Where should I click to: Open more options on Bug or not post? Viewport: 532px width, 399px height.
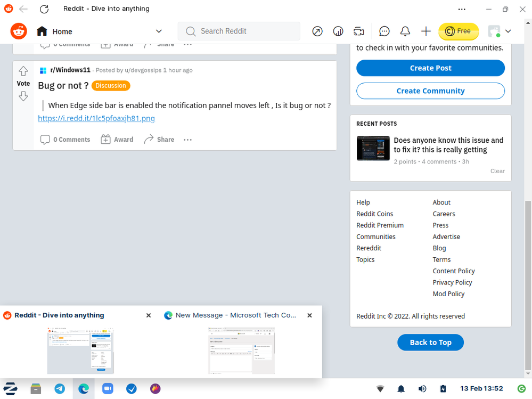coord(187,140)
